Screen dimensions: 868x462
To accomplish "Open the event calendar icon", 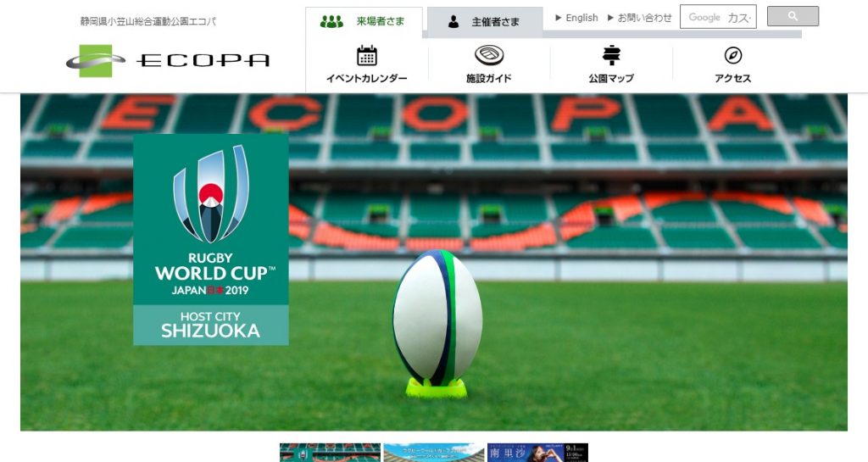I will [366, 55].
